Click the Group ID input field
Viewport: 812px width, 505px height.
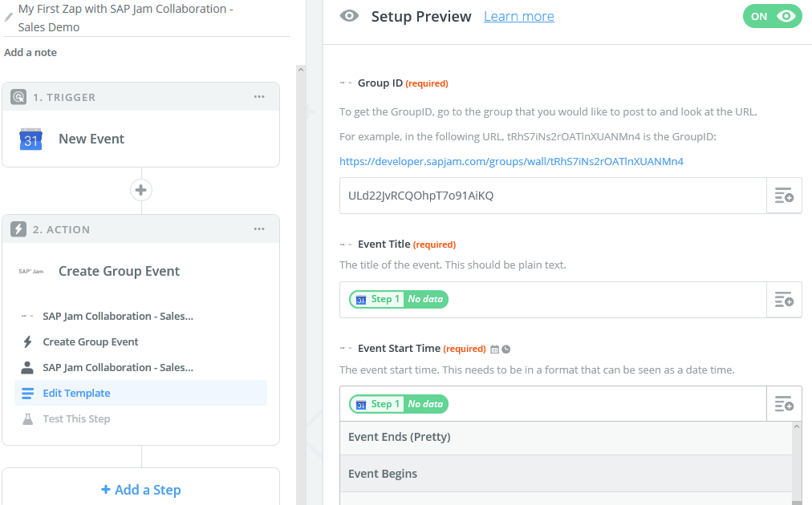click(553, 196)
